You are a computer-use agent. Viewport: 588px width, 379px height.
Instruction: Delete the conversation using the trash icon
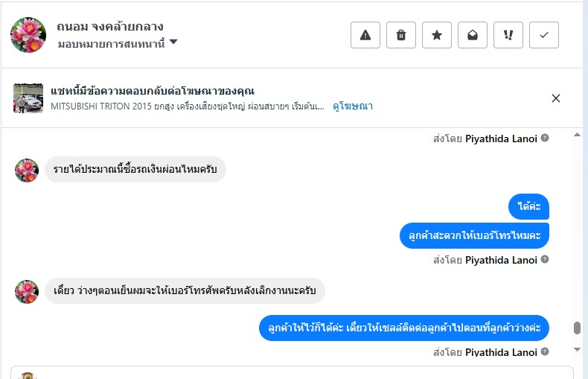coord(401,35)
